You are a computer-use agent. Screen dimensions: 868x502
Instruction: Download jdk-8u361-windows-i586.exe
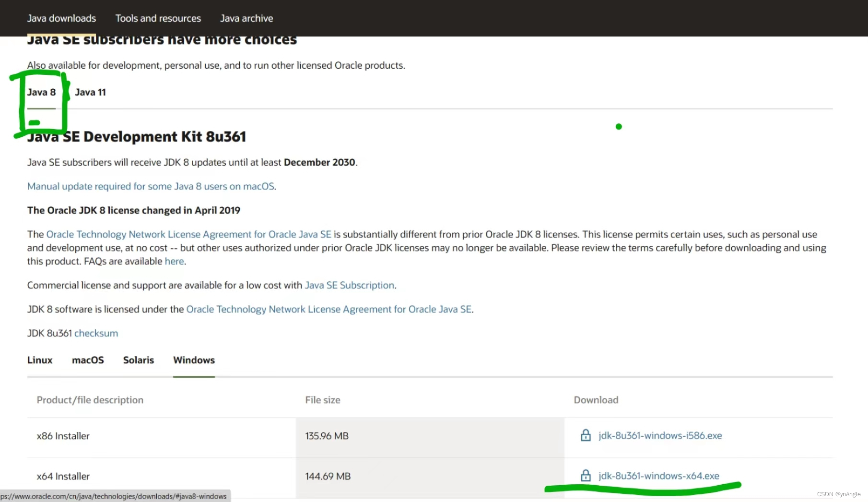pos(660,435)
